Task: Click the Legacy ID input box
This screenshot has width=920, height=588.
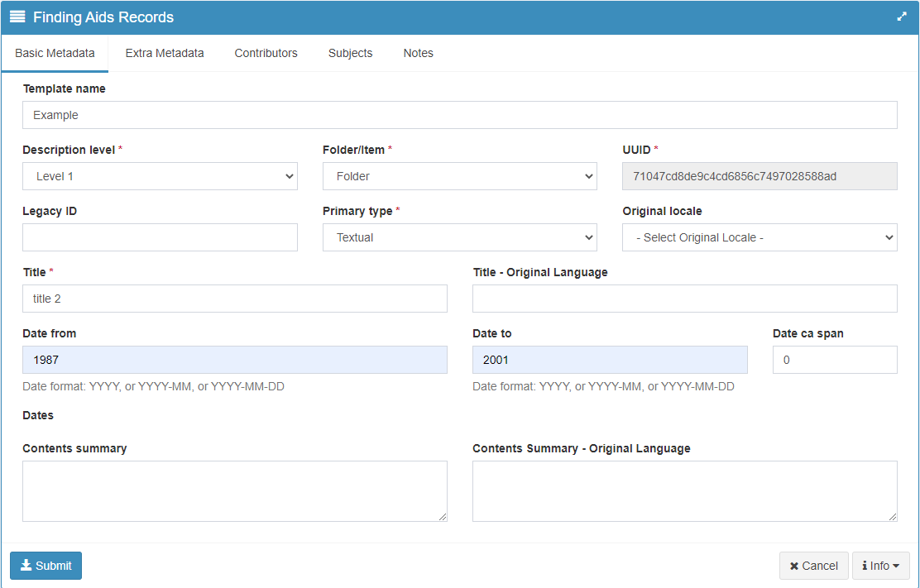Action: 160,237
